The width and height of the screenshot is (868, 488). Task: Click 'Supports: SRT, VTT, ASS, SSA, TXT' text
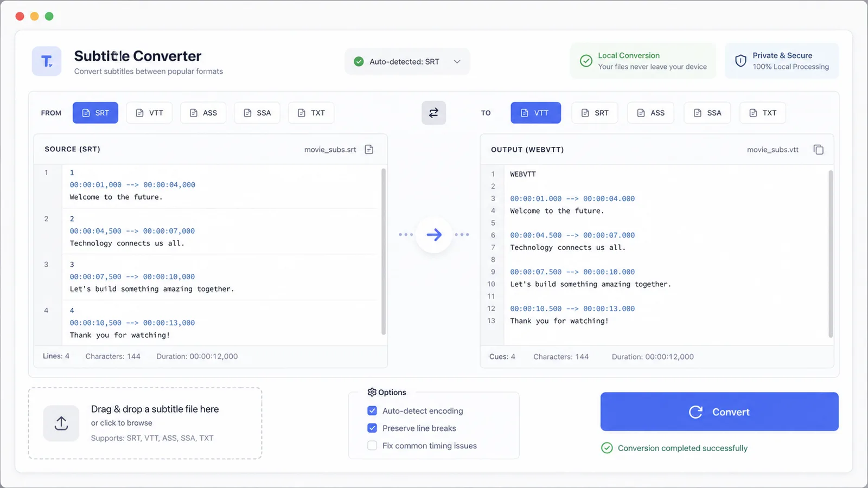point(152,438)
